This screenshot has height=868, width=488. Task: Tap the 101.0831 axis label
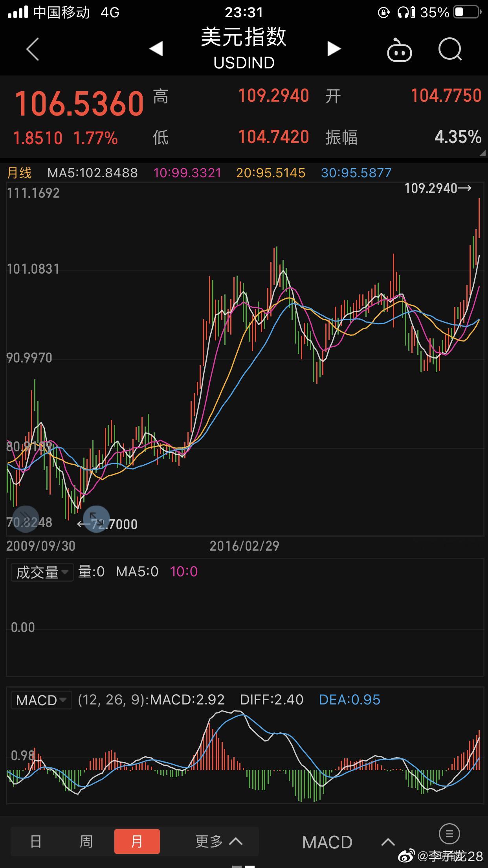(x=33, y=269)
